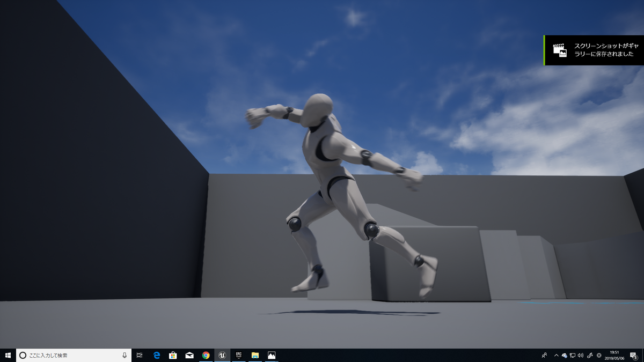Open the Mail app from the taskbar
Viewport: 644px width, 362px height.
(188, 355)
